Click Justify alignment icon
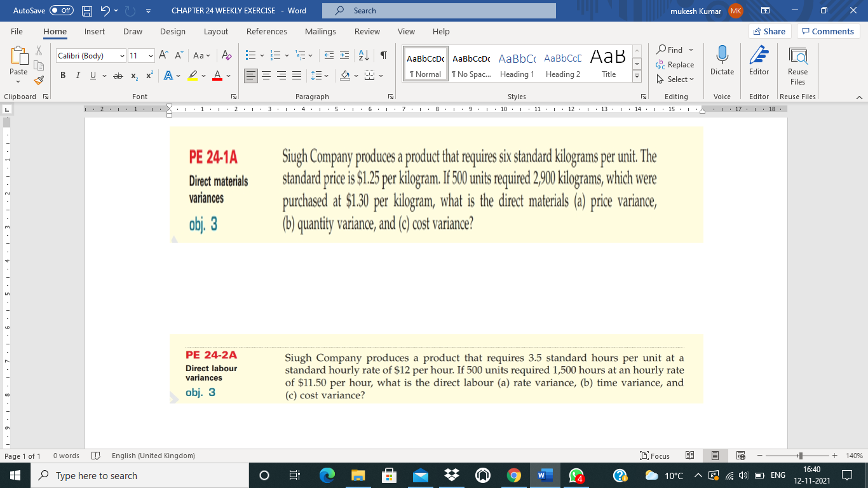This screenshot has height=488, width=868. [x=297, y=76]
